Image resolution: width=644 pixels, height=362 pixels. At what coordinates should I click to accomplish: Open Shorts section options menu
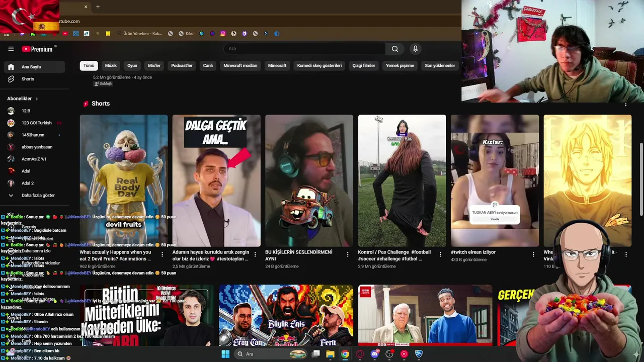[x=626, y=104]
